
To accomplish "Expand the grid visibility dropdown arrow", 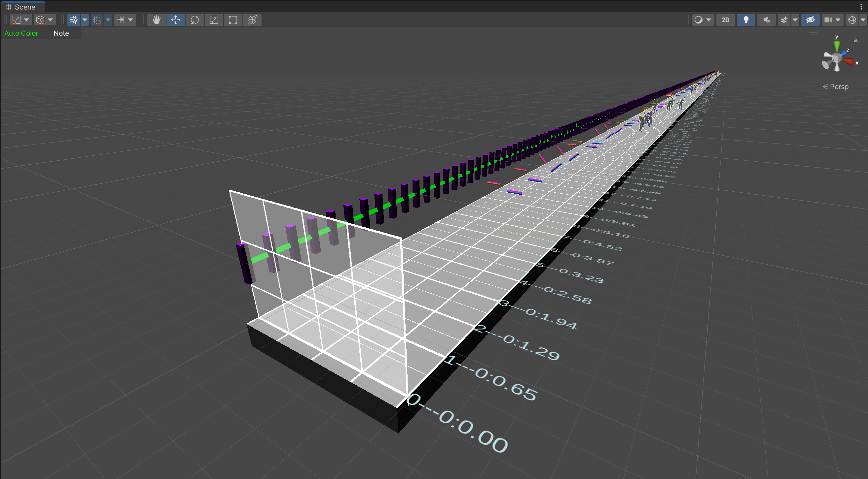I will [85, 20].
